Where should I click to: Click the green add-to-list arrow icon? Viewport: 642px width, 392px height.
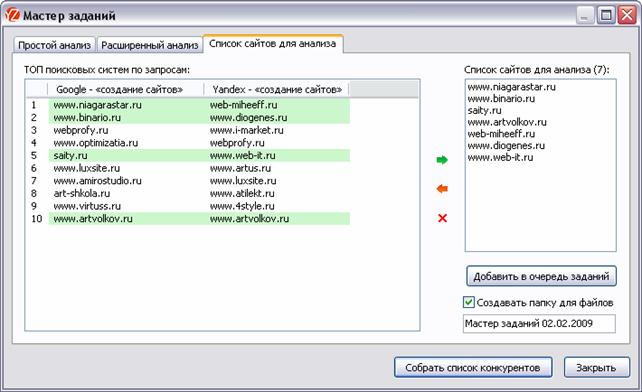pyautogui.click(x=442, y=160)
